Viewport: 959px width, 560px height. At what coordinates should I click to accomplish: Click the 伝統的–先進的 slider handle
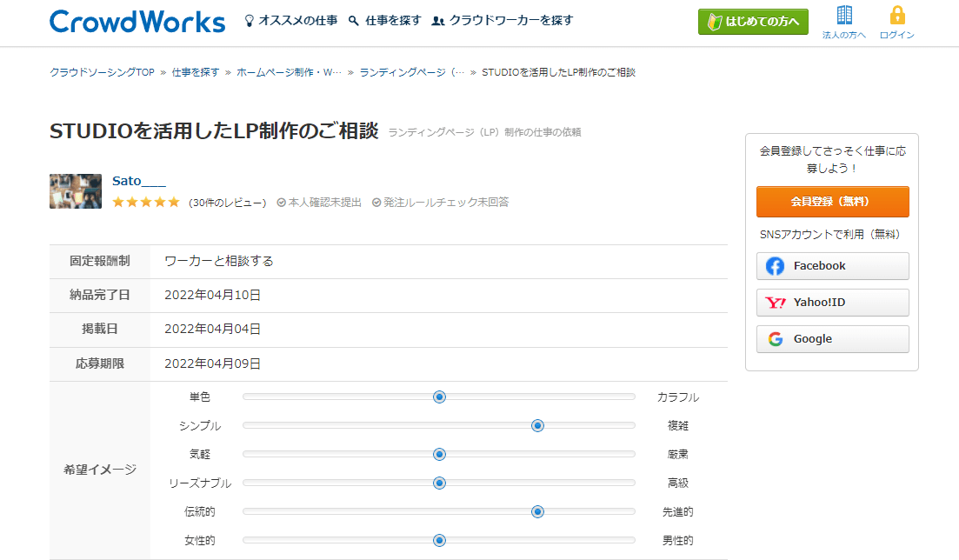point(537,511)
